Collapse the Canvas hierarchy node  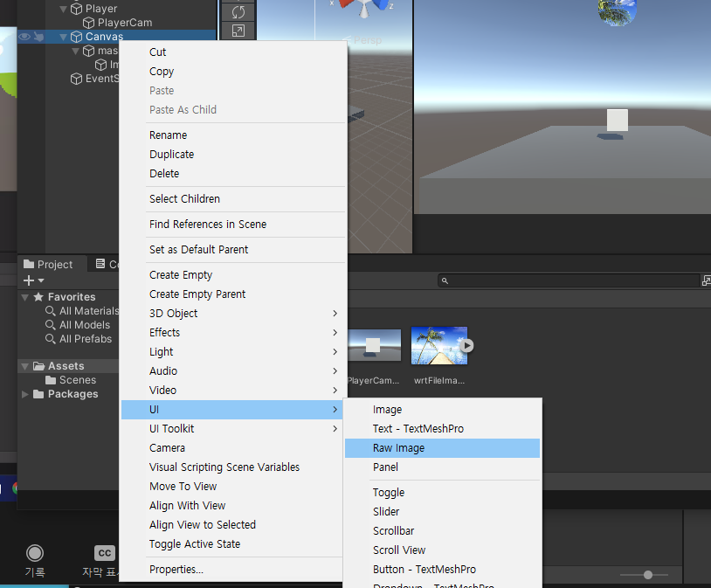64,37
